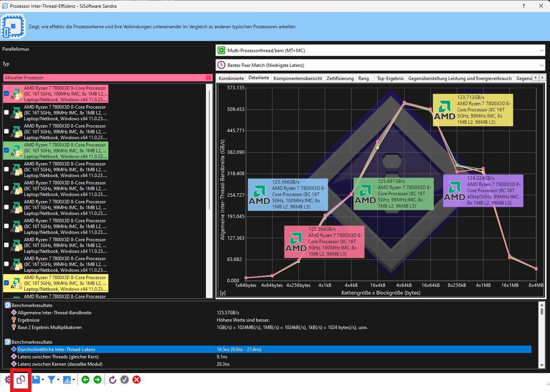Viewport: 550px width, 392px height.
Task: Click the [y] axis toggle below chart
Action: point(223,293)
